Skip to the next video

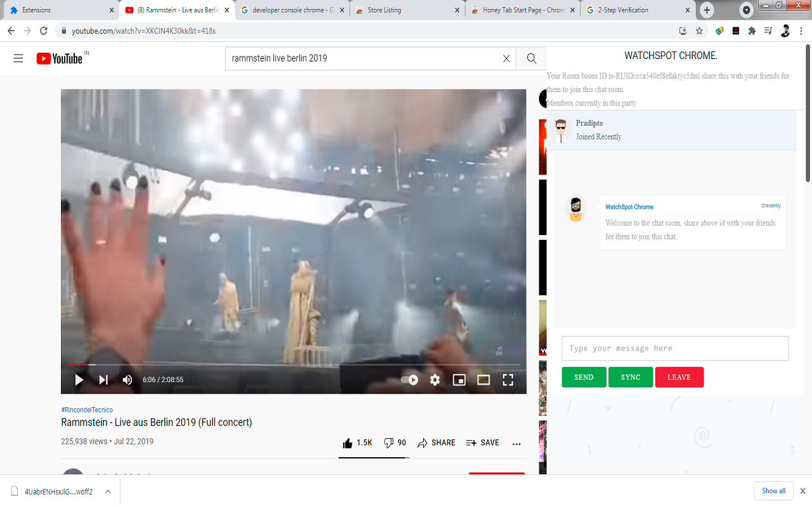coord(103,380)
